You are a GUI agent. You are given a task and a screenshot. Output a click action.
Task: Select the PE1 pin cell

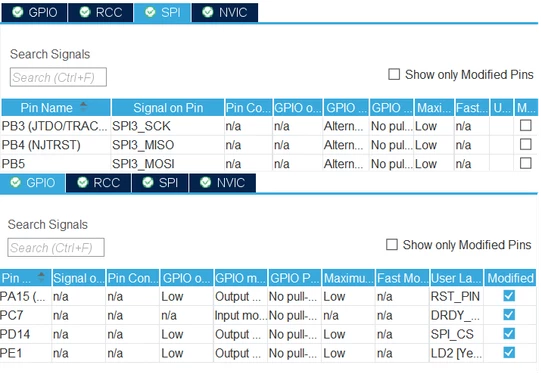tap(25, 353)
